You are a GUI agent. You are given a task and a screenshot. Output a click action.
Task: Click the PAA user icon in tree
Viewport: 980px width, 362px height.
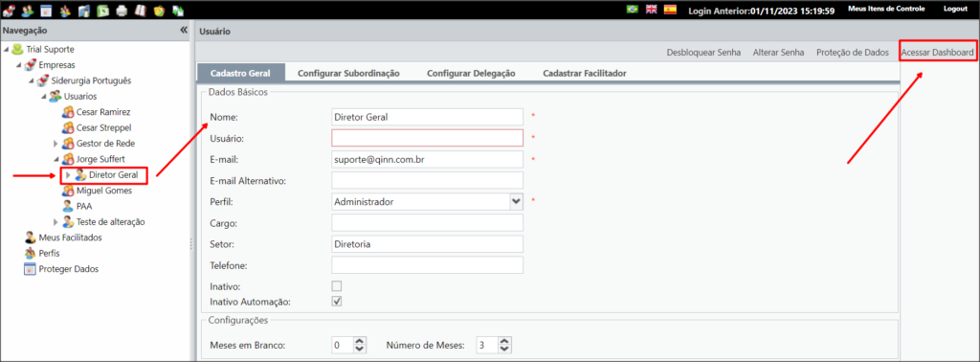68,206
